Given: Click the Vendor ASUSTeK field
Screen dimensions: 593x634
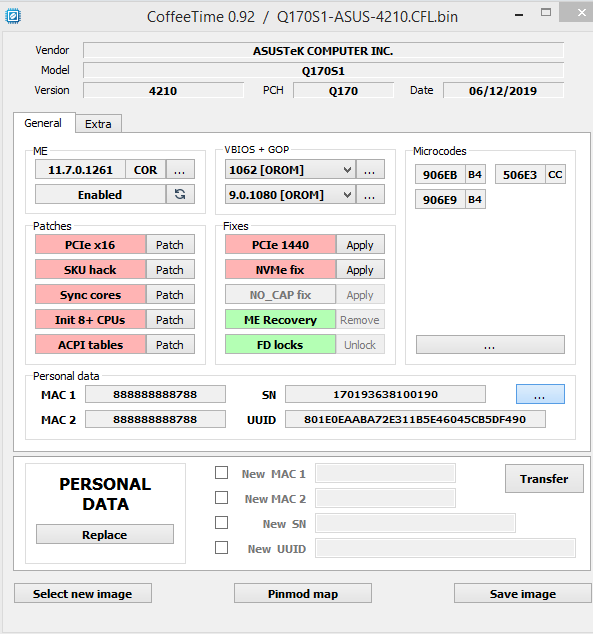Looking at the screenshot, I should tap(323, 51).
